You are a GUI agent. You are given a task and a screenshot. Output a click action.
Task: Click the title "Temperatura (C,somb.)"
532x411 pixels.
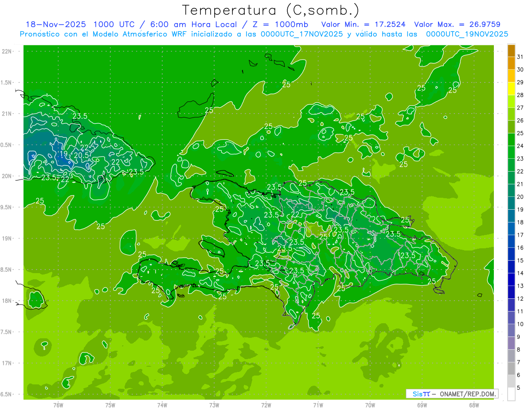[x=270, y=10]
